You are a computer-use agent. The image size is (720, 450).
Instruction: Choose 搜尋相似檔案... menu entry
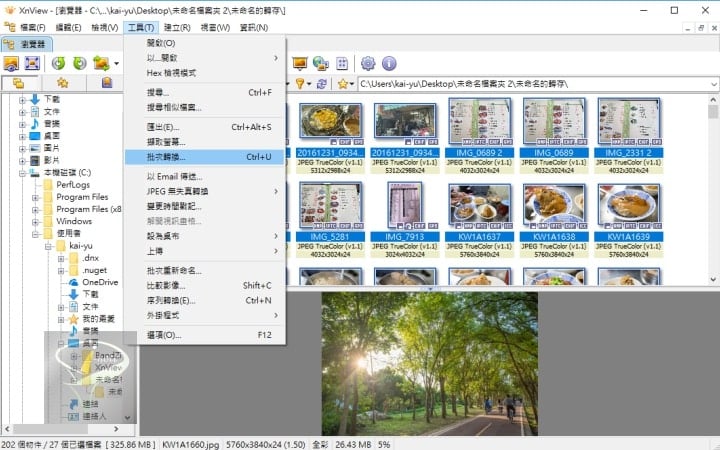coord(205,107)
